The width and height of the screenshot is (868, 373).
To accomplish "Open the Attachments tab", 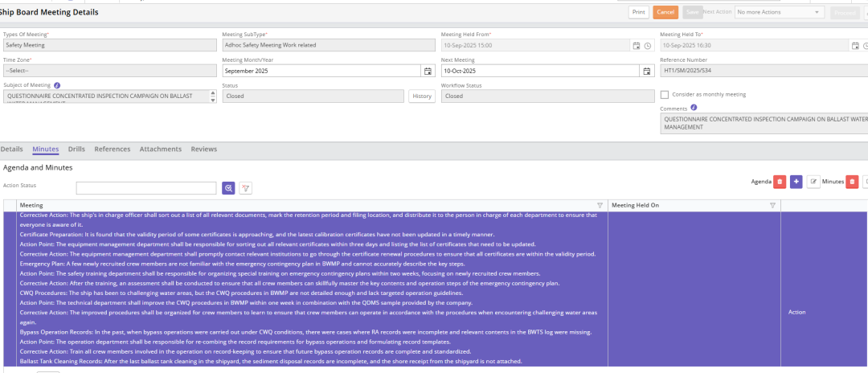I will coord(160,149).
